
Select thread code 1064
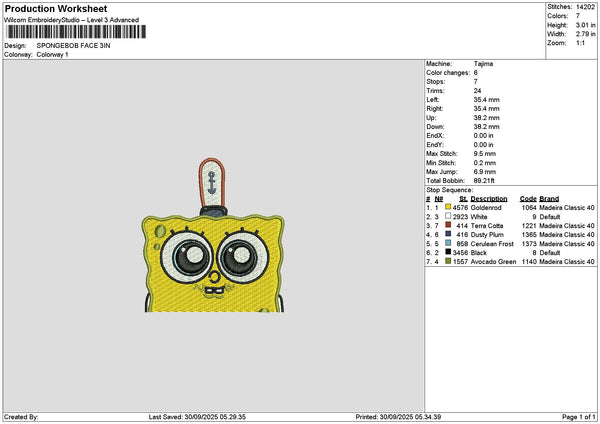[x=529, y=208]
